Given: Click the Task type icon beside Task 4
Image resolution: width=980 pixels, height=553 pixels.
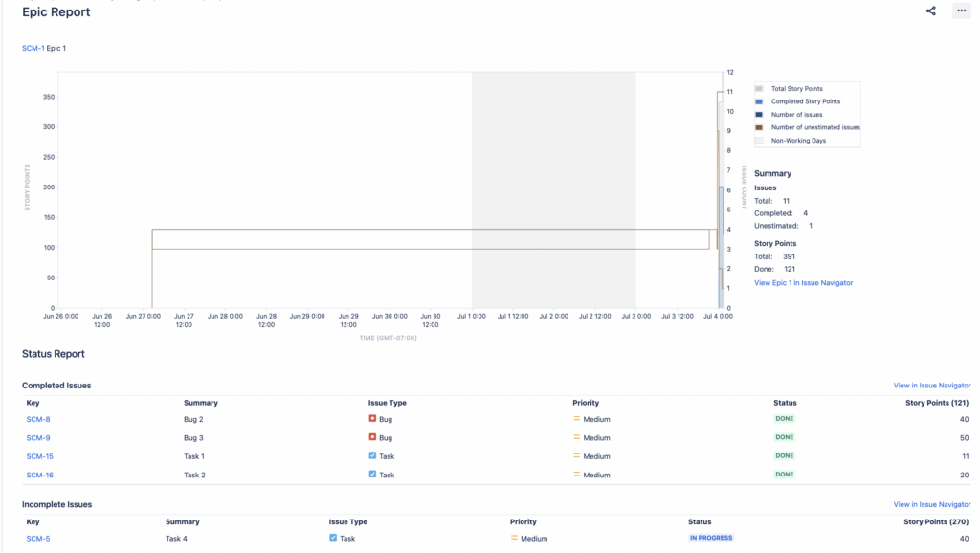Looking at the screenshot, I should coord(332,538).
